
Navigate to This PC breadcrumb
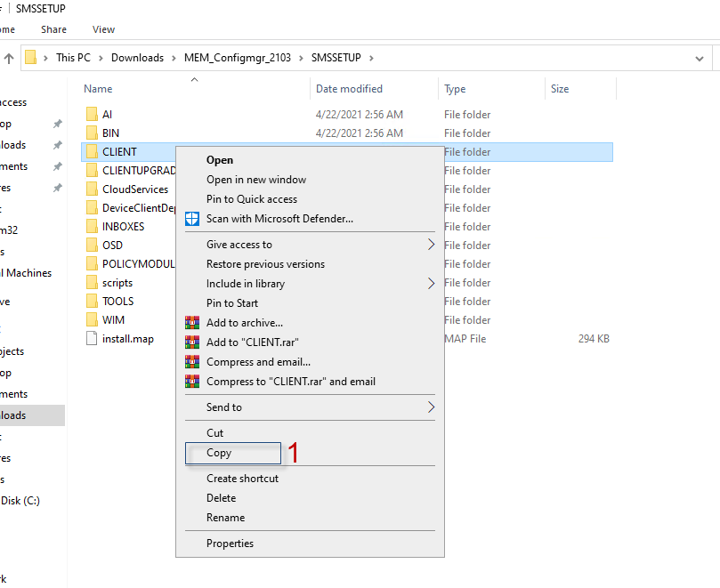click(x=73, y=58)
